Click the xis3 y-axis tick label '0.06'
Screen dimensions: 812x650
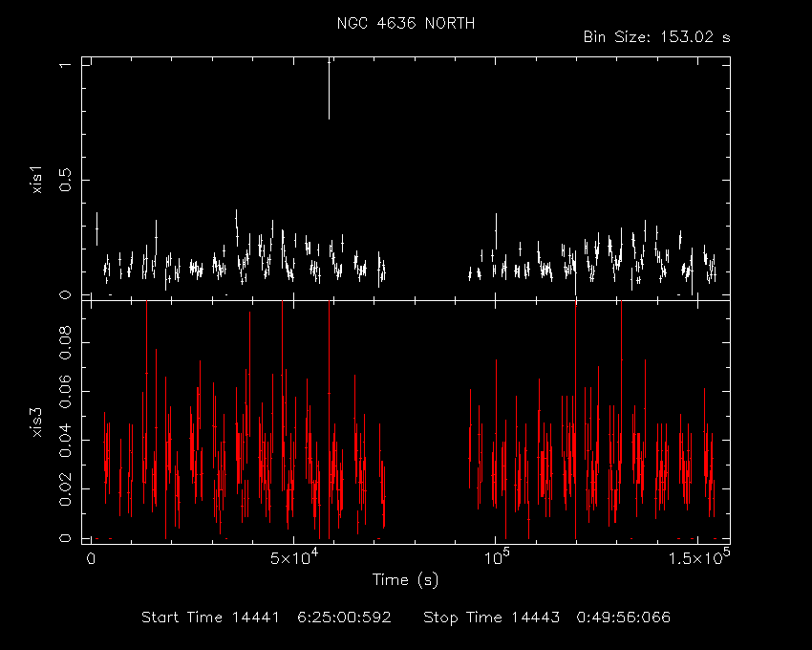point(65,391)
